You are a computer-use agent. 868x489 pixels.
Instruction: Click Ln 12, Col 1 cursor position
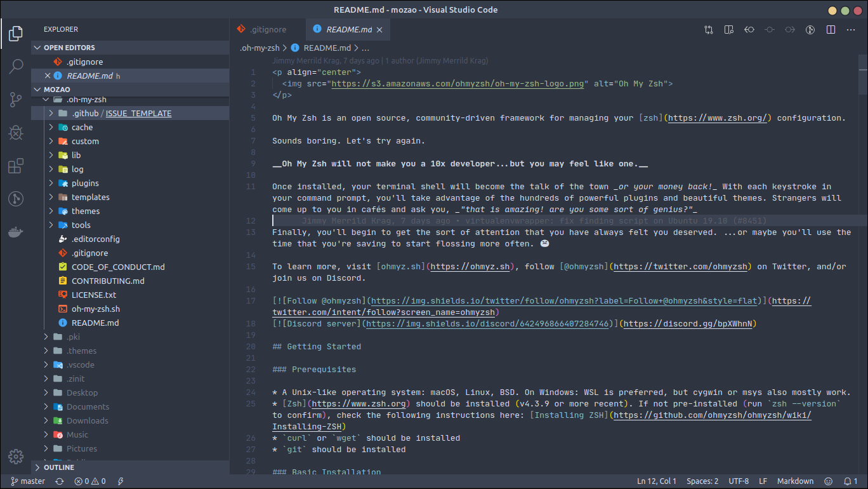tap(657, 481)
